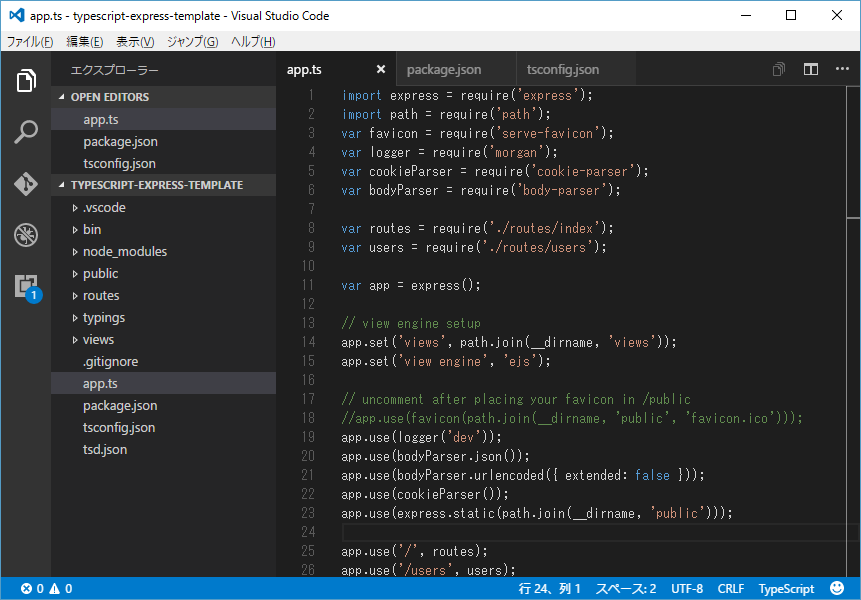Screen dimensions: 861x600
Task: Click the feedback smiley icon
Action: 837,588
